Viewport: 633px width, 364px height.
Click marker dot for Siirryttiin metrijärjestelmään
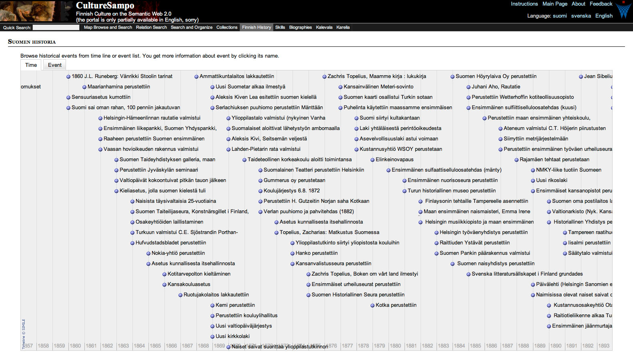[501, 139]
